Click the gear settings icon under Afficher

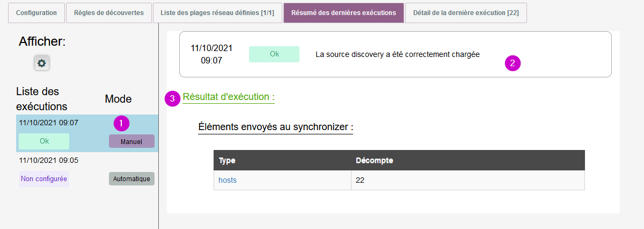(41, 63)
